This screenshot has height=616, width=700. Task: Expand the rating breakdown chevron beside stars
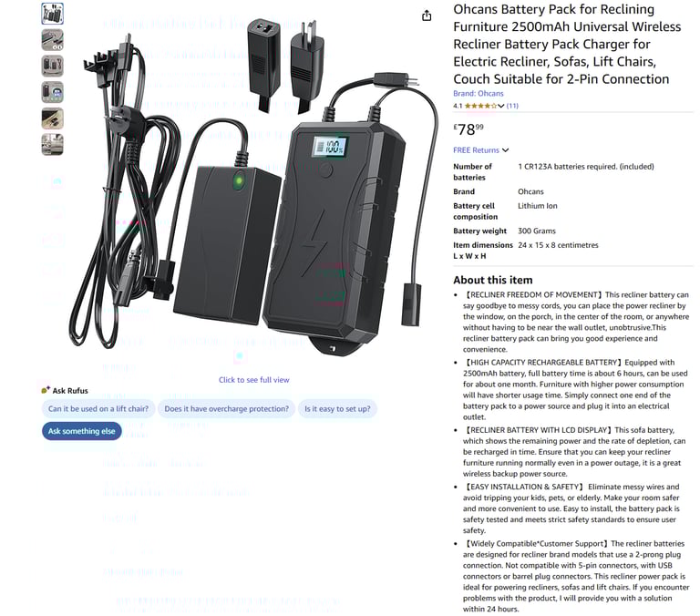(501, 106)
